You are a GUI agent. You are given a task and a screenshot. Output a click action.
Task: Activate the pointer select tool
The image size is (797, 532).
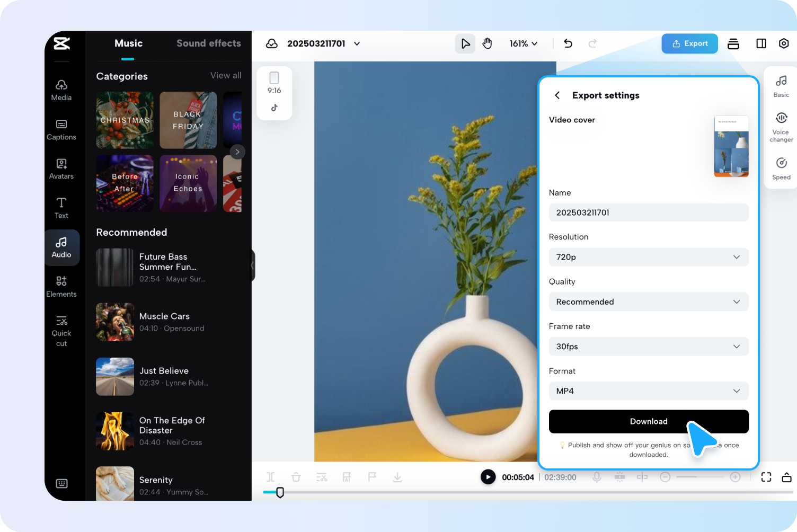pyautogui.click(x=465, y=43)
